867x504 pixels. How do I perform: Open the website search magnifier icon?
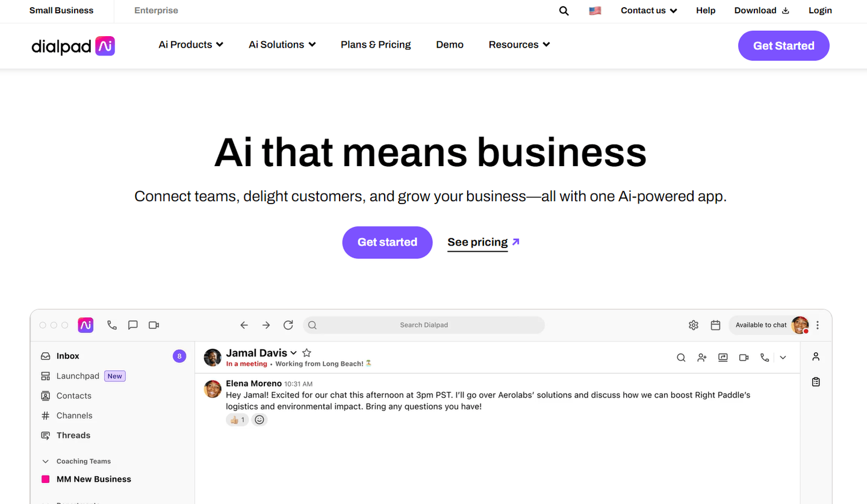[x=564, y=11]
